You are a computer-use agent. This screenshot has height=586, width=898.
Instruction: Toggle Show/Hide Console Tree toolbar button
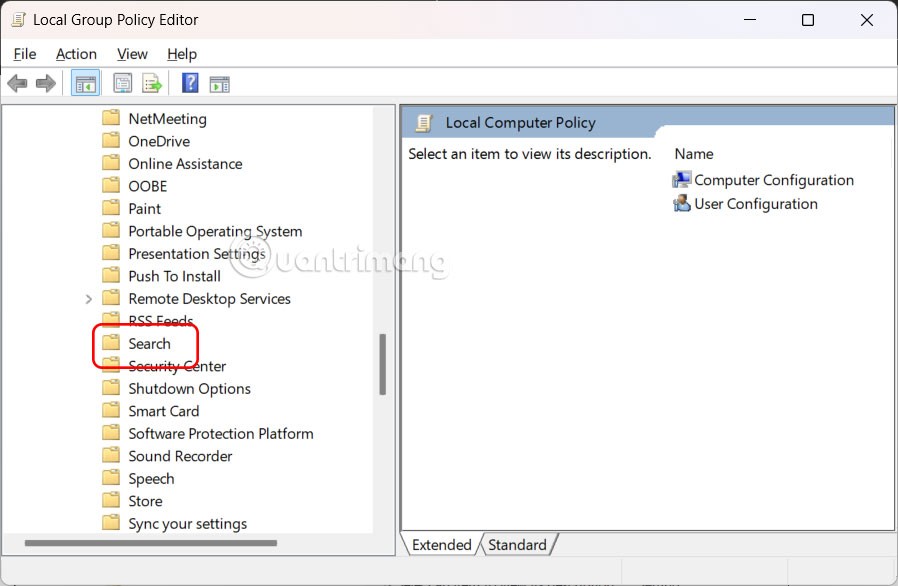coord(86,84)
